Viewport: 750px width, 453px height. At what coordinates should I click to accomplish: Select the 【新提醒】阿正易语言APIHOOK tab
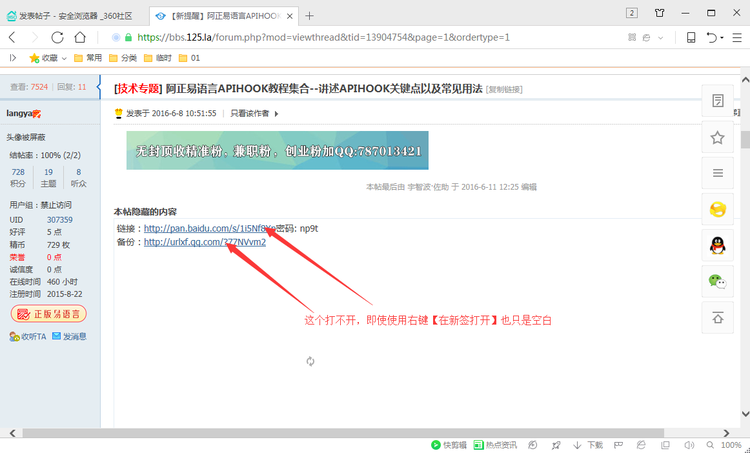pos(225,16)
